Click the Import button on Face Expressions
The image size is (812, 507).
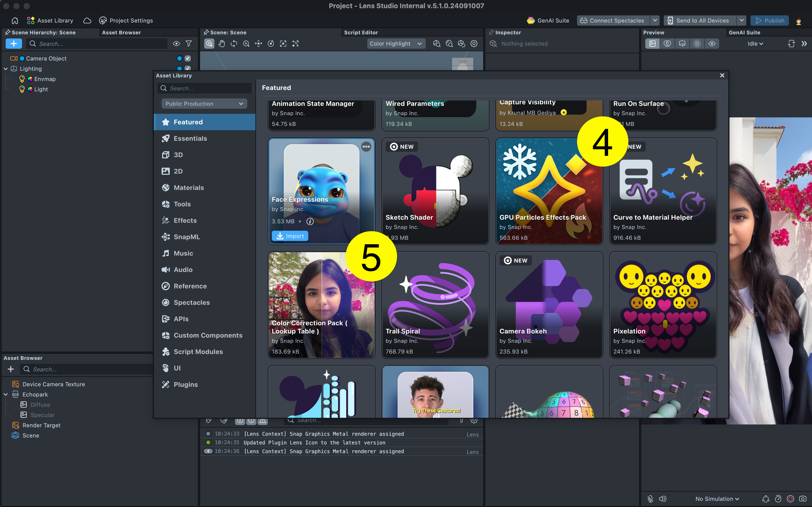click(290, 236)
